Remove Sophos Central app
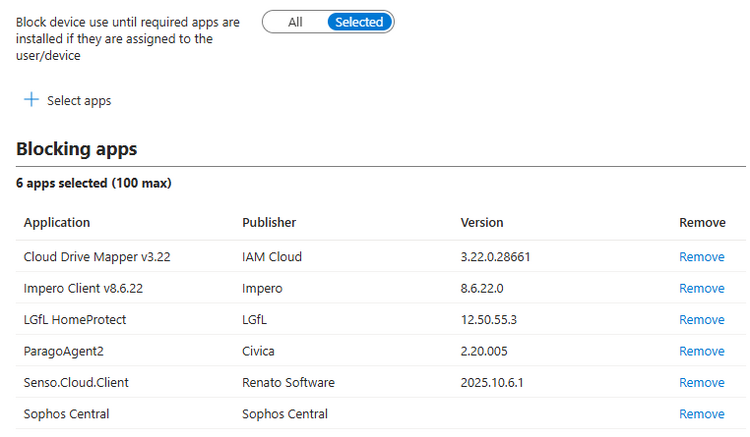This screenshot has height=437, width=750. tap(702, 414)
